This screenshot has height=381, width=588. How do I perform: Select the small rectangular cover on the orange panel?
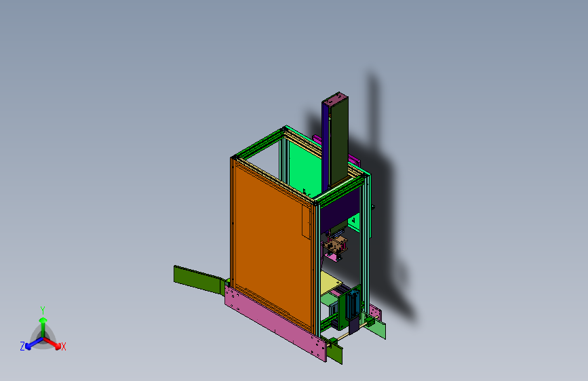pyautogui.click(x=307, y=222)
